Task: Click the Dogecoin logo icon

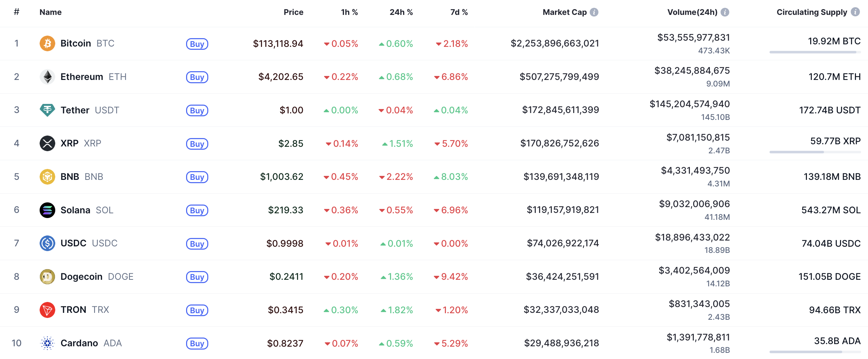Action: (47, 277)
